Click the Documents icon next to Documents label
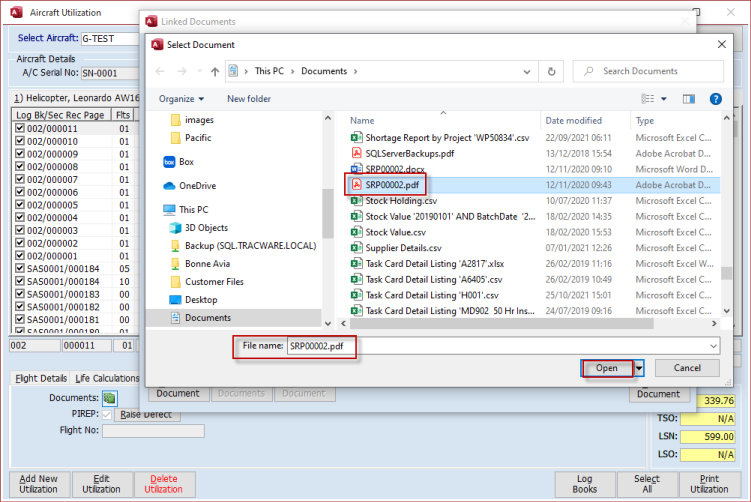Viewport: 751px width, 502px height. pyautogui.click(x=110, y=398)
